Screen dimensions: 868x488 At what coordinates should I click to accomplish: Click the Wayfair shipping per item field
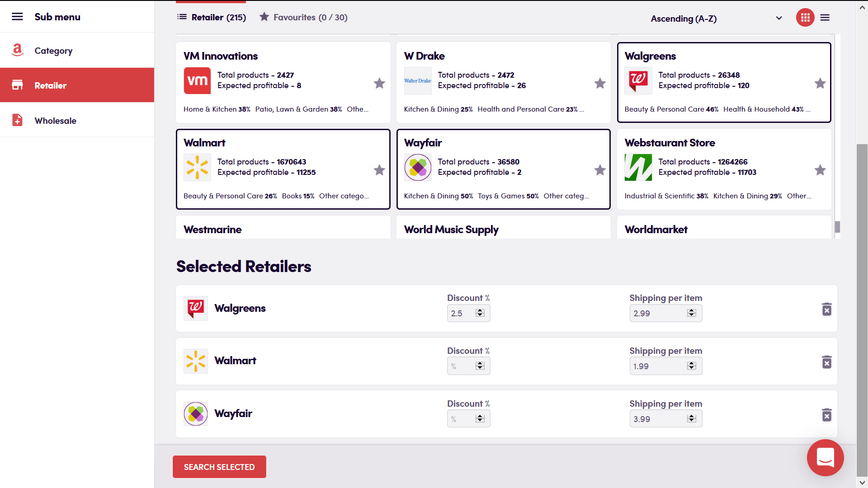665,419
